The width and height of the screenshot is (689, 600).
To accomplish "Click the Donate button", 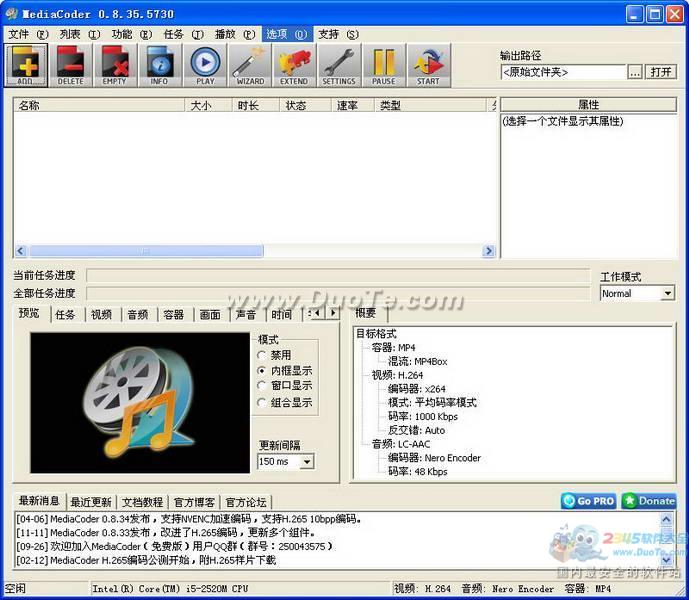I will click(x=649, y=501).
